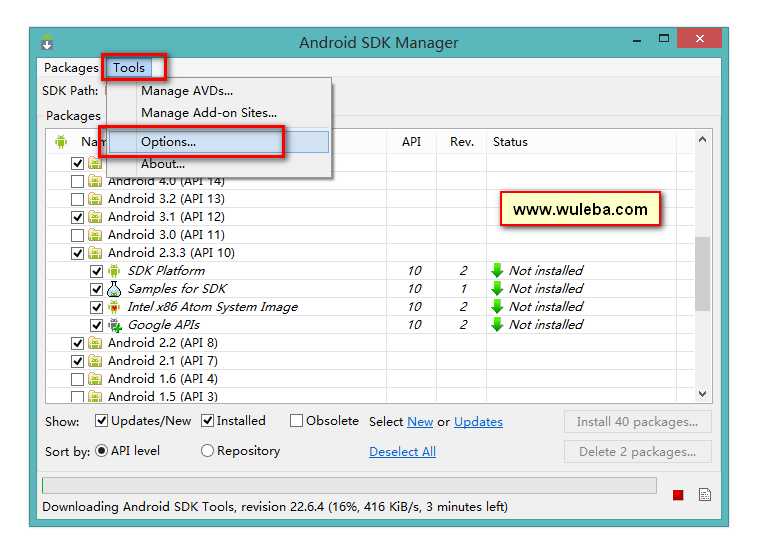The width and height of the screenshot is (763, 554).
Task: Click green download arrow for Samples for SDK
Action: pos(497,289)
